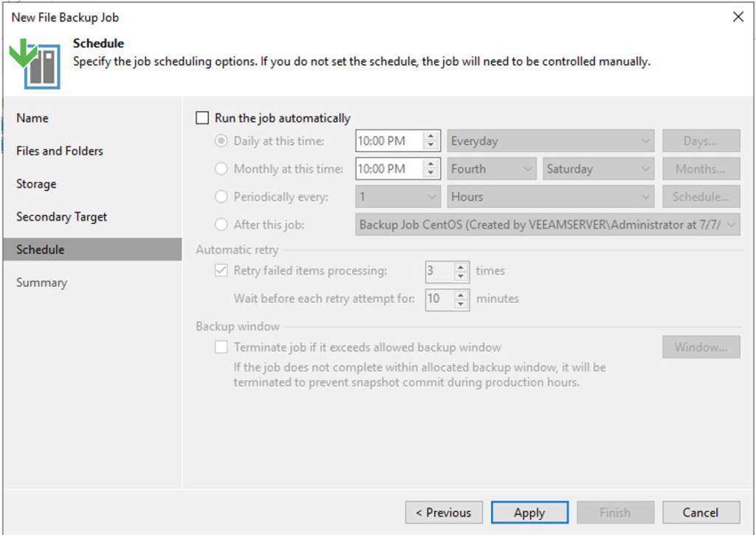Go to the Name step
Screen dimensions: 756x535
[x=32, y=118]
